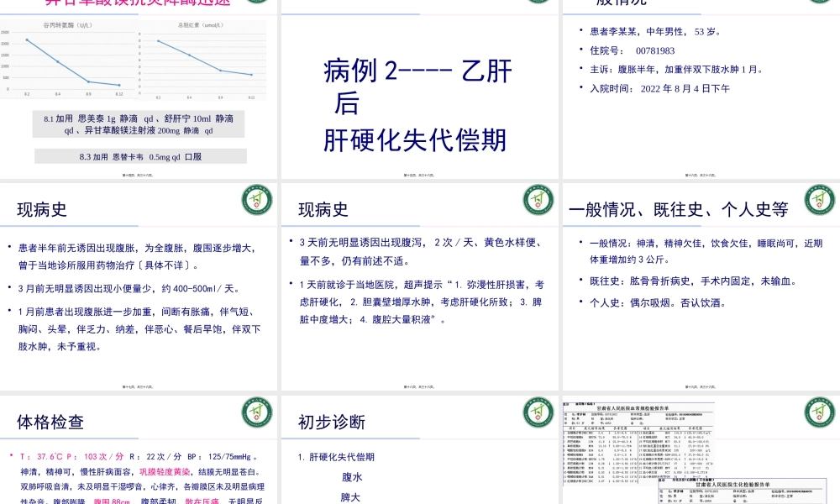
Task: Click the logo beside 一般情况、既往史、个人史等 title
Action: (819, 201)
